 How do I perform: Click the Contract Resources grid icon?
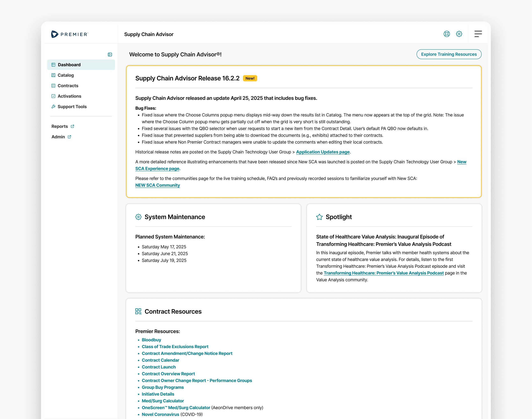(x=138, y=311)
